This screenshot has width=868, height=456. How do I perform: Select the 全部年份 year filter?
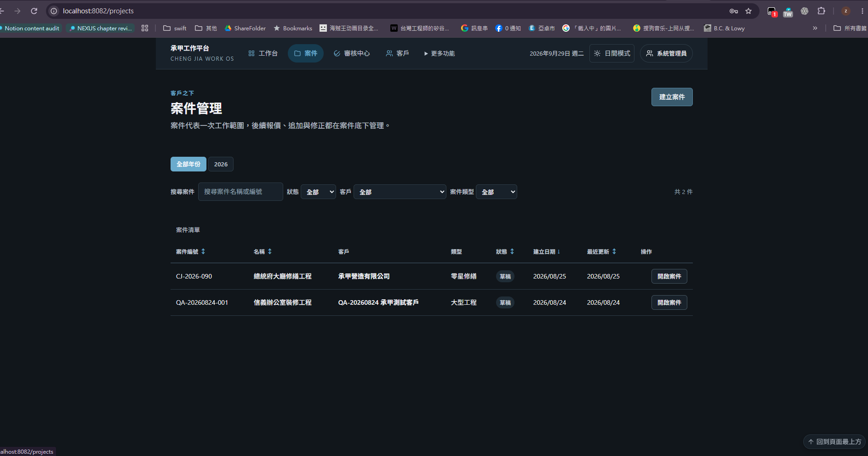[188, 164]
